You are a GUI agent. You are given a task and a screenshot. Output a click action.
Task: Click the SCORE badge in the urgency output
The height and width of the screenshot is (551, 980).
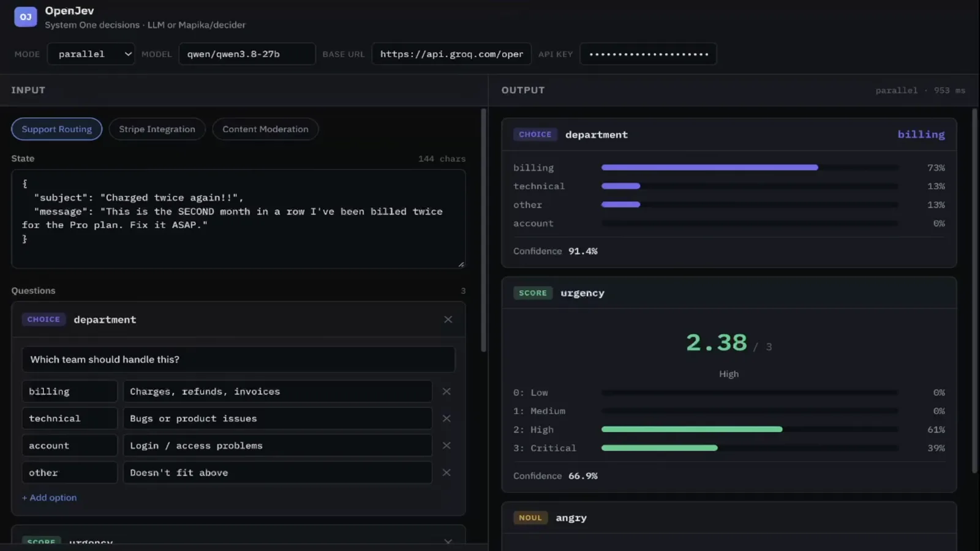coord(532,293)
